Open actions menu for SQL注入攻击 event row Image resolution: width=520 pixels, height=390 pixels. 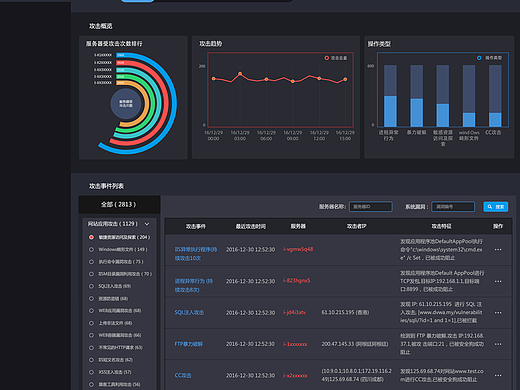(498, 312)
